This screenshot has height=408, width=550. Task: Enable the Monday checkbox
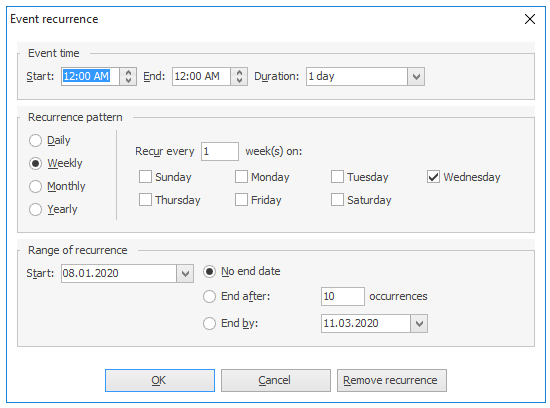point(241,177)
